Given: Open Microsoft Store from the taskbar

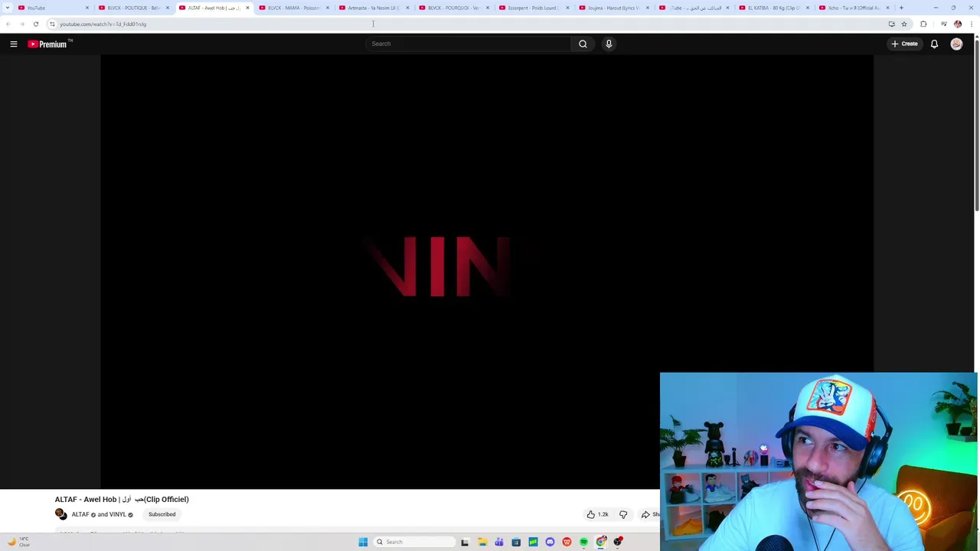Looking at the screenshot, I should tap(516, 542).
